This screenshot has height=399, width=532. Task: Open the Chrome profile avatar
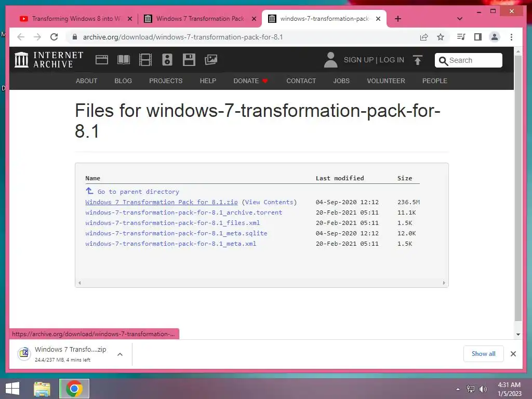(x=495, y=37)
